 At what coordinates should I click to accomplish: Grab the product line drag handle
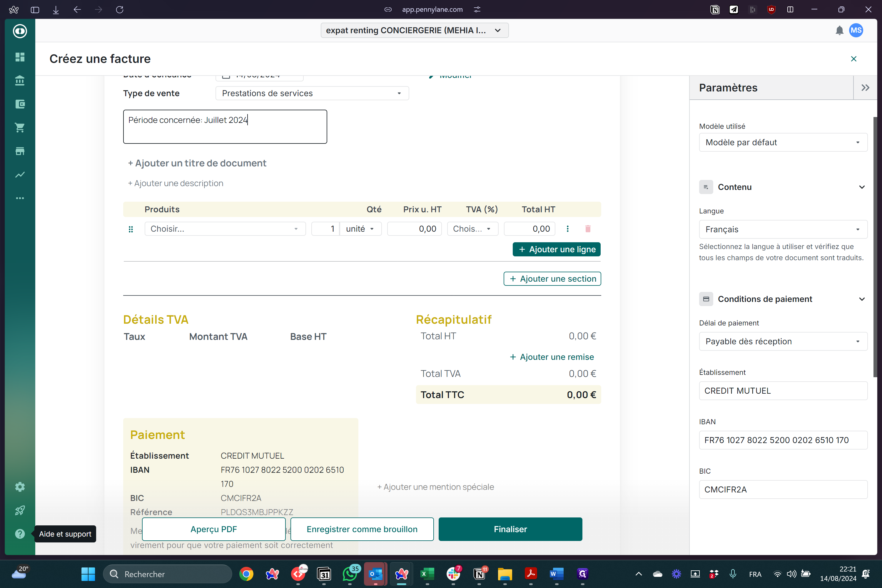click(x=131, y=229)
